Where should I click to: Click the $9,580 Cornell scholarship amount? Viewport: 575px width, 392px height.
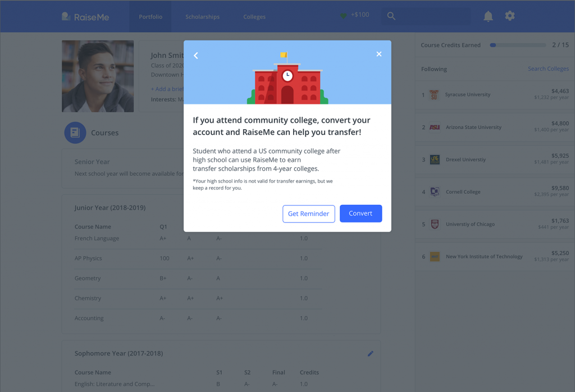tap(560, 188)
